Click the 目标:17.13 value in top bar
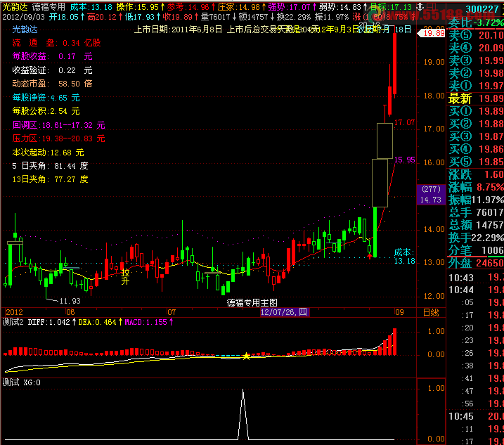This screenshot has height=445, width=504. (x=391, y=7)
